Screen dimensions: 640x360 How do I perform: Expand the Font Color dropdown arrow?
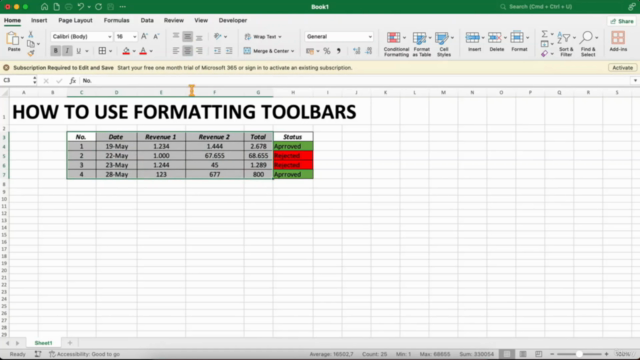(151, 51)
